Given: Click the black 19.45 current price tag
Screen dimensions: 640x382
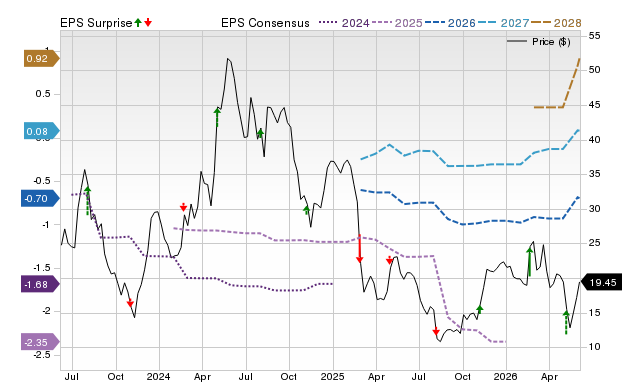Looking at the screenshot, I should (x=601, y=282).
